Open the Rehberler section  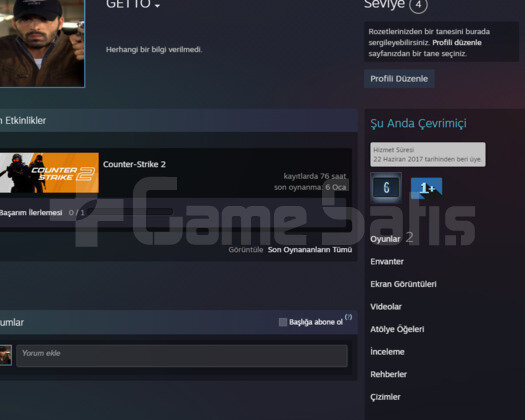(x=388, y=374)
